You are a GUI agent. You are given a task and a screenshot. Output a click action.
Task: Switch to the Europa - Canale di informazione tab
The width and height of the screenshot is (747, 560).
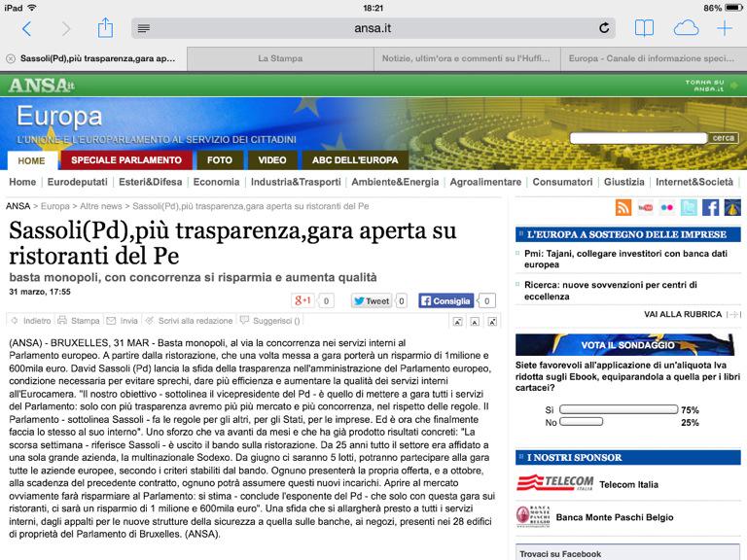[x=654, y=58]
